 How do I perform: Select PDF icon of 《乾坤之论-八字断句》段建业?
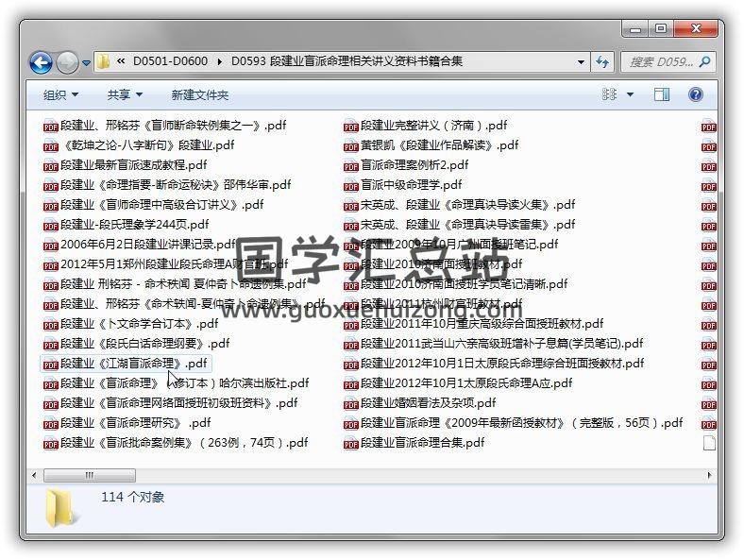(50, 146)
